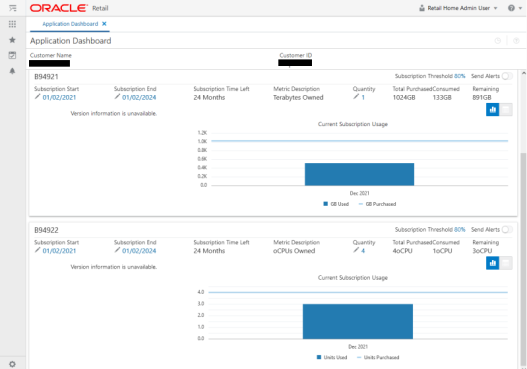Click the Application Dashboard page heading
Image resolution: width=527 pixels, height=369 pixels.
coord(71,41)
